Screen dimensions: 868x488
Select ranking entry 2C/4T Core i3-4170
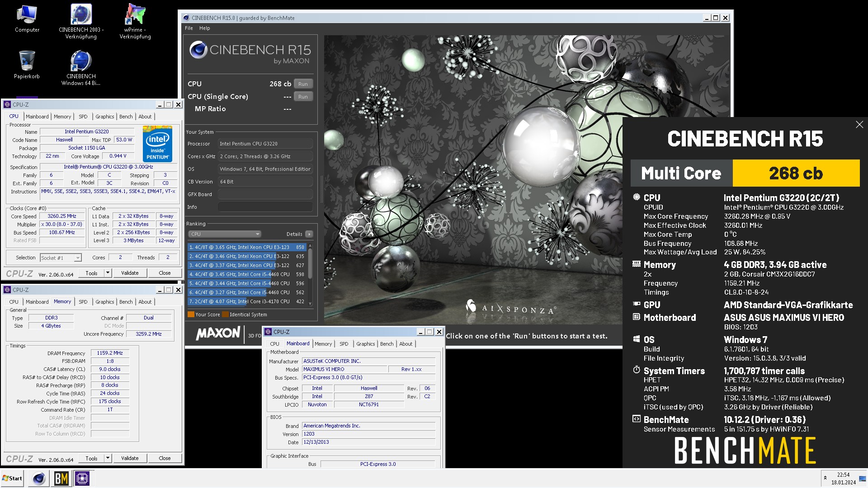tap(247, 301)
